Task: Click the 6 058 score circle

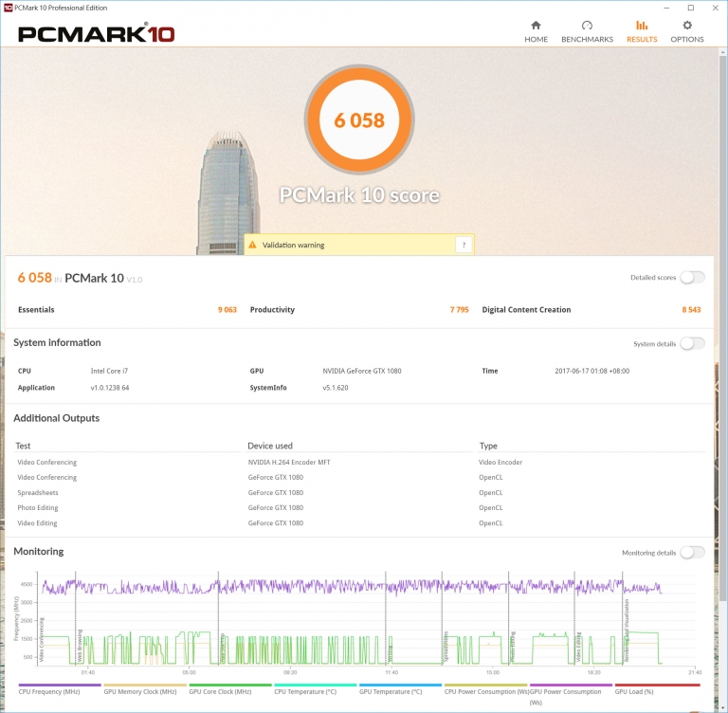Action: (359, 119)
